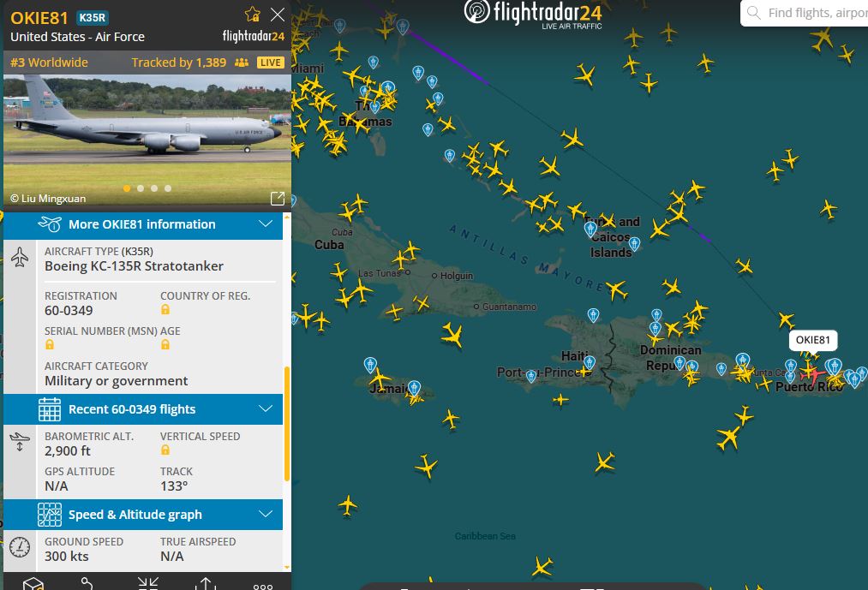Open more options three-dots icon
Viewport: 868px width, 590px height.
(263, 586)
